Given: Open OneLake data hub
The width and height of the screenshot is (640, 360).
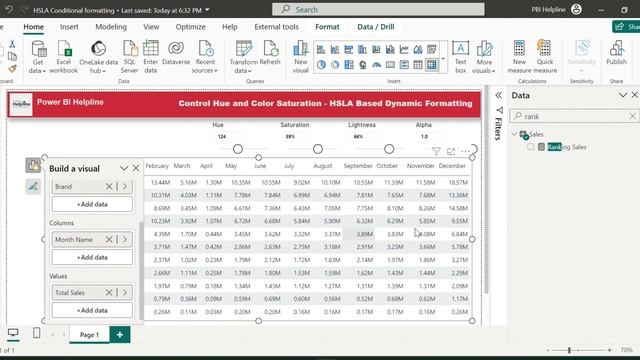Looking at the screenshot, I should [98, 57].
